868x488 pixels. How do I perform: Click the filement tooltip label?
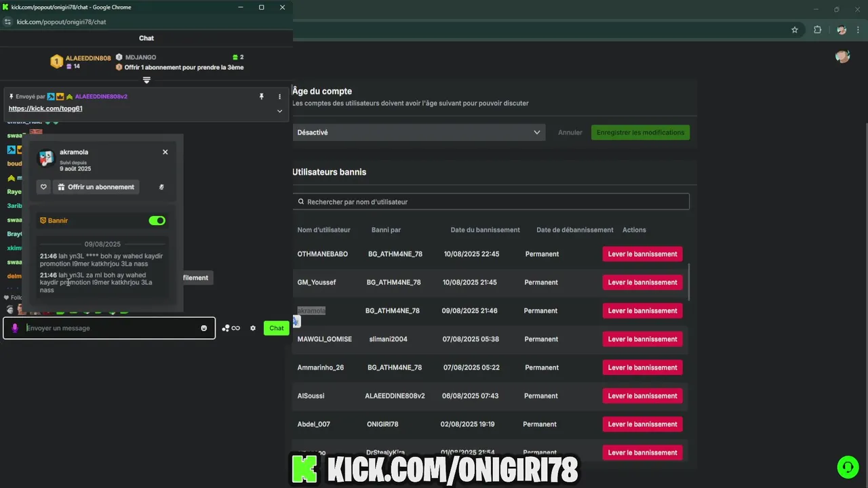pos(195,278)
